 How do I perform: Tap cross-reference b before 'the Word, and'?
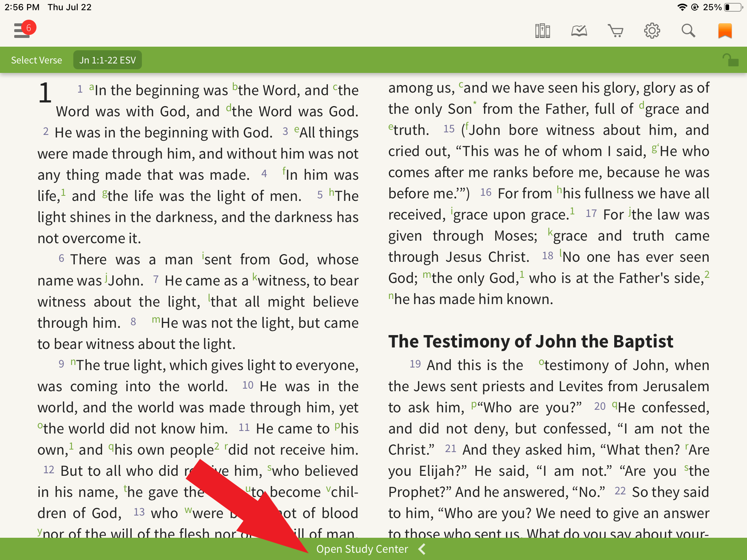pyautogui.click(x=235, y=87)
